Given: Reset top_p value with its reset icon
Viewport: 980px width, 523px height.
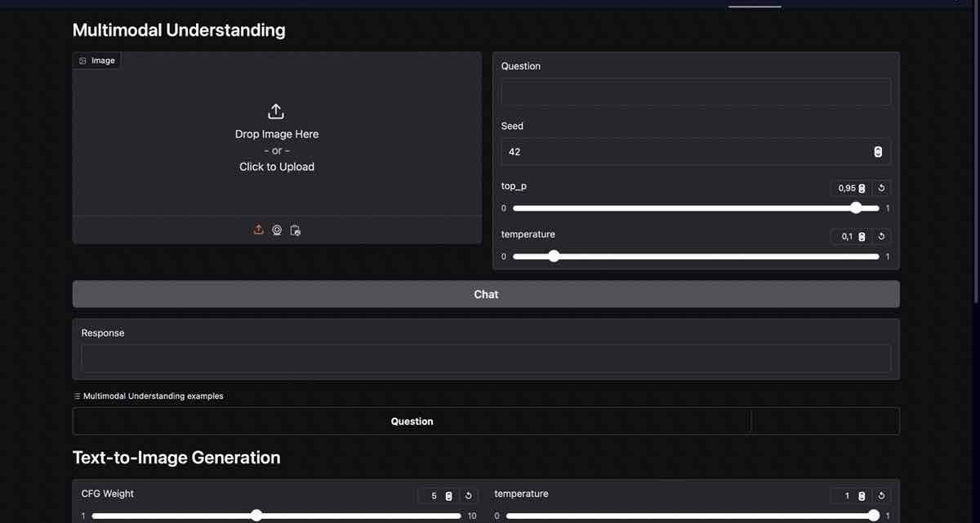Looking at the screenshot, I should [x=881, y=188].
